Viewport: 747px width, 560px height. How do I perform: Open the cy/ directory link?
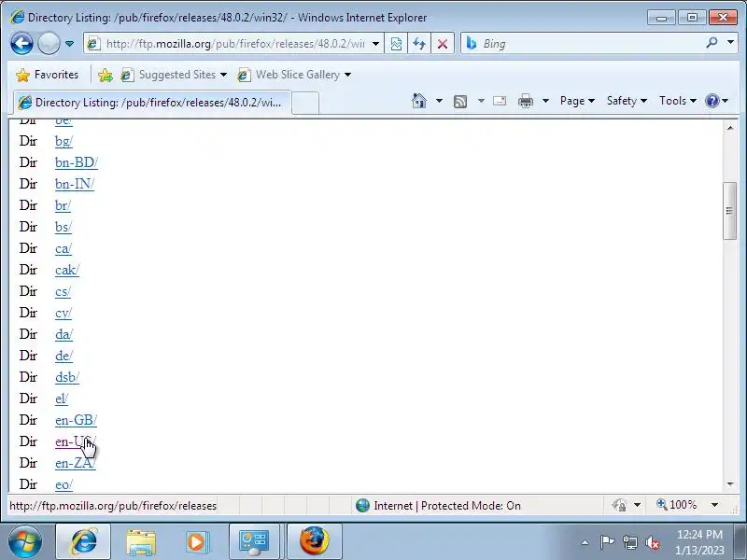click(x=63, y=313)
